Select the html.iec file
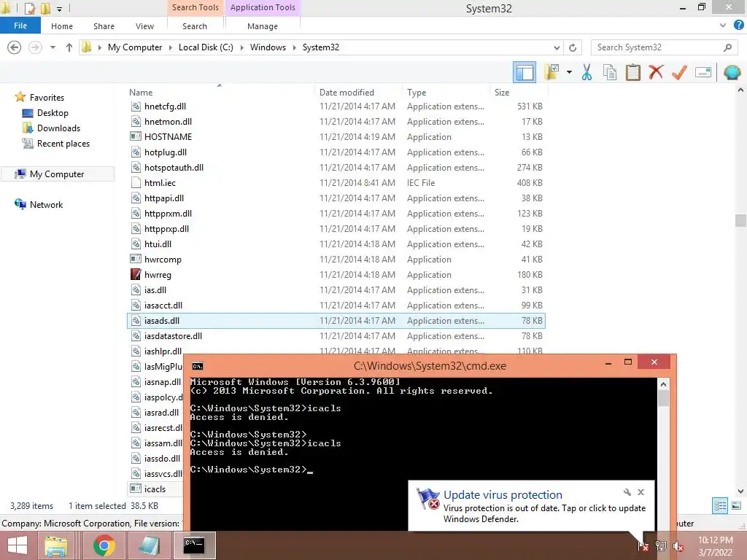 tap(160, 183)
